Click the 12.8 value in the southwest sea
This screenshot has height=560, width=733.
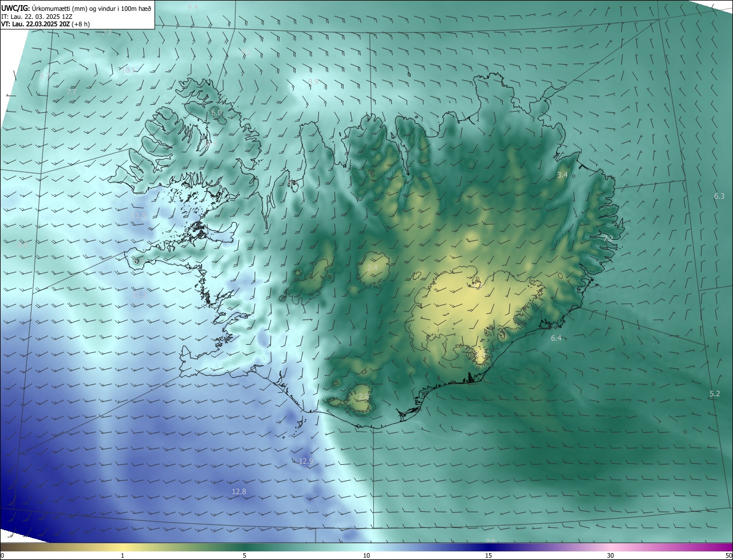pos(239,492)
